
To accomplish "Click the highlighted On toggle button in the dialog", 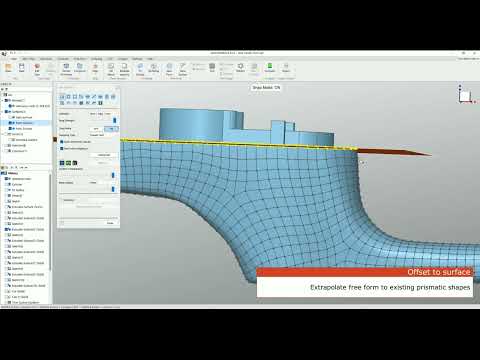I will (111, 128).
